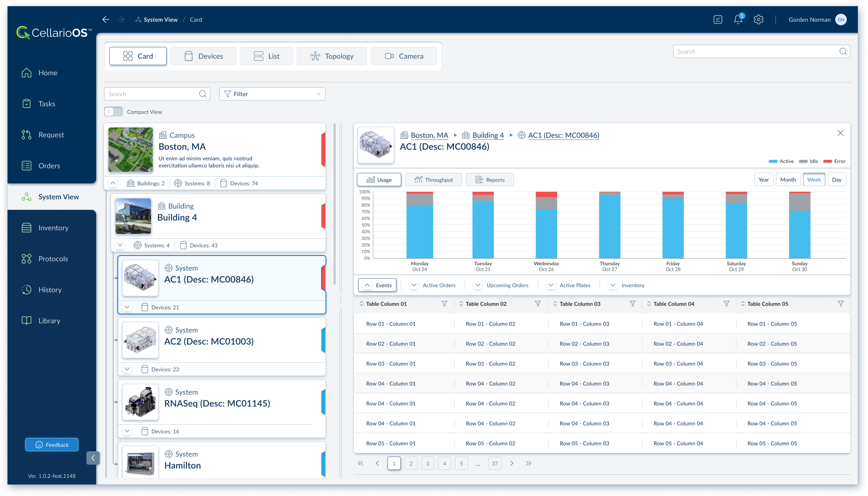Go back with the left arrow
The image size is (868, 496).
105,19
